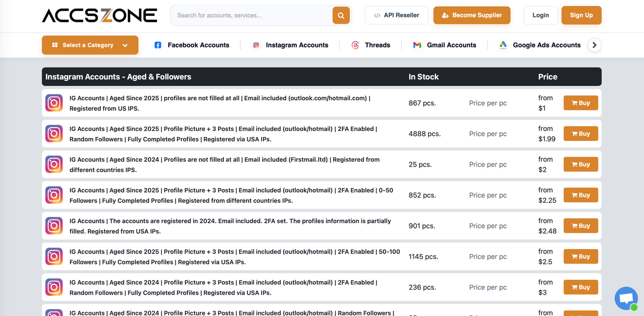The image size is (644, 316).
Task: Open the 50-100 Followers listing title
Action: coord(235,257)
